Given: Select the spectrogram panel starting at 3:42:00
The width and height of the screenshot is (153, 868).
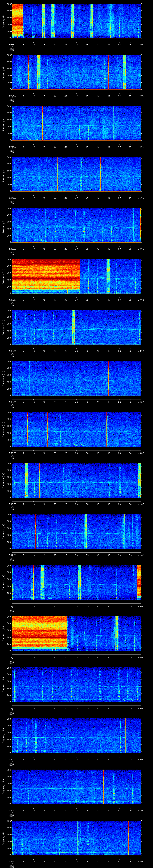Looking at the screenshot, I should tap(76, 582).
